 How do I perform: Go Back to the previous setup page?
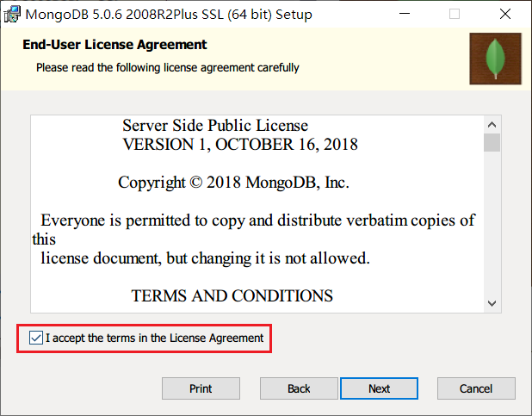(299, 388)
